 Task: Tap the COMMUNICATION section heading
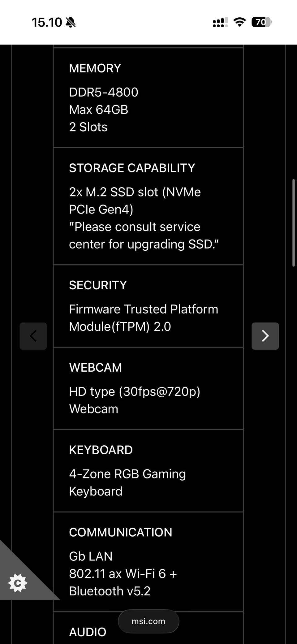(121, 532)
